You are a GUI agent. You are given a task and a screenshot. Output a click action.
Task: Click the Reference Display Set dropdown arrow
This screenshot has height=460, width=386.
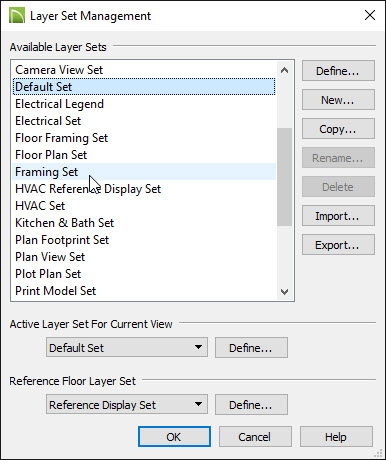pyautogui.click(x=198, y=404)
